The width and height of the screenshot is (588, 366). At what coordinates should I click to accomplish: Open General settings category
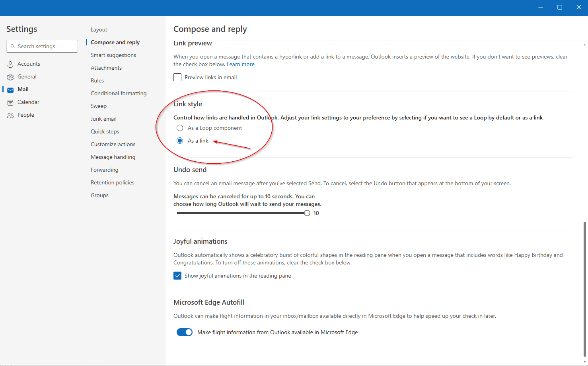coord(27,76)
